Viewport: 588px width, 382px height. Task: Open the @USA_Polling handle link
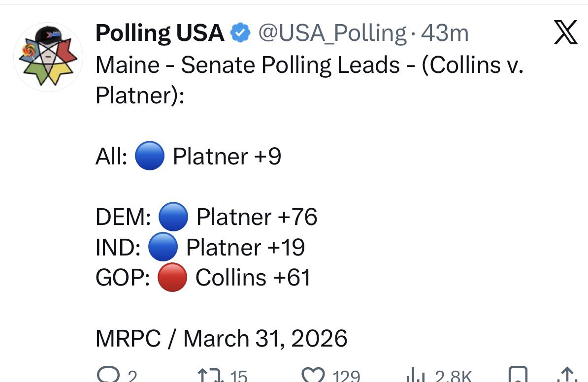[332, 33]
